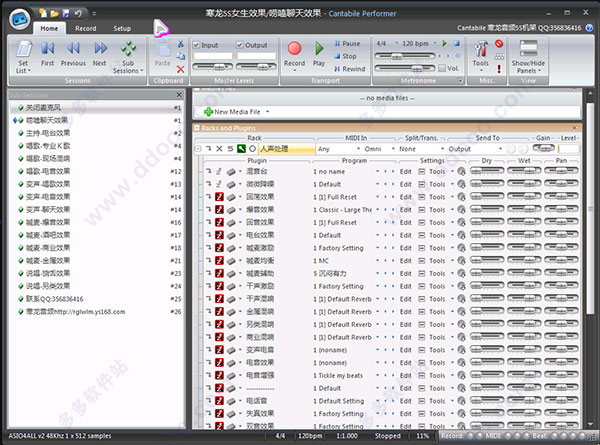Open Tools for the 1 Default Setting row
The width and height of the screenshot is (600, 445).
(439, 401)
